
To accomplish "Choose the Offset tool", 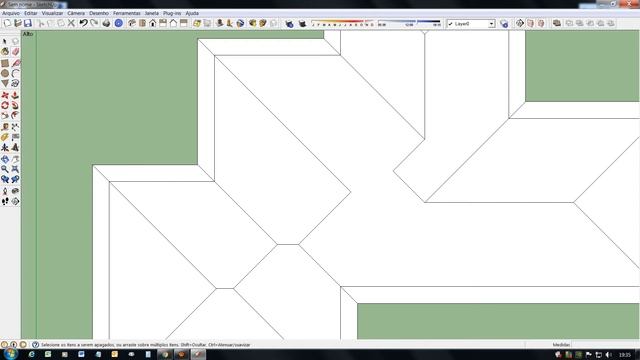I will pyautogui.click(x=15, y=116).
